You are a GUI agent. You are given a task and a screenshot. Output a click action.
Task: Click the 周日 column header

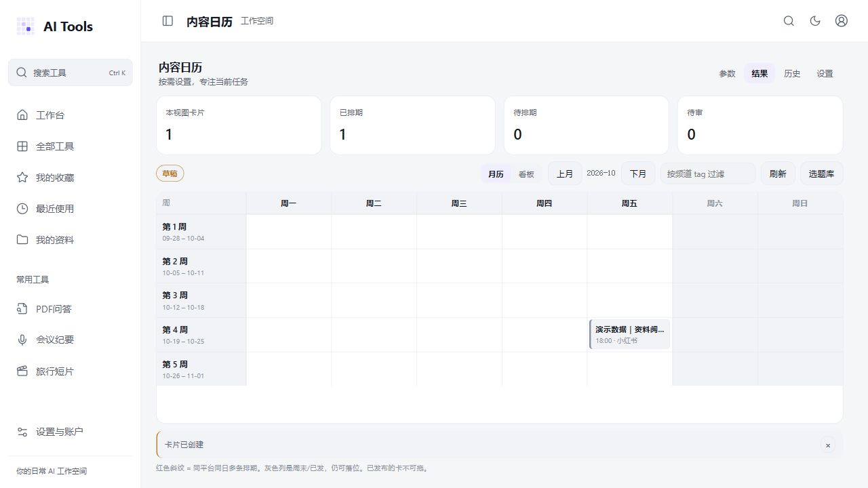pyautogui.click(x=800, y=203)
